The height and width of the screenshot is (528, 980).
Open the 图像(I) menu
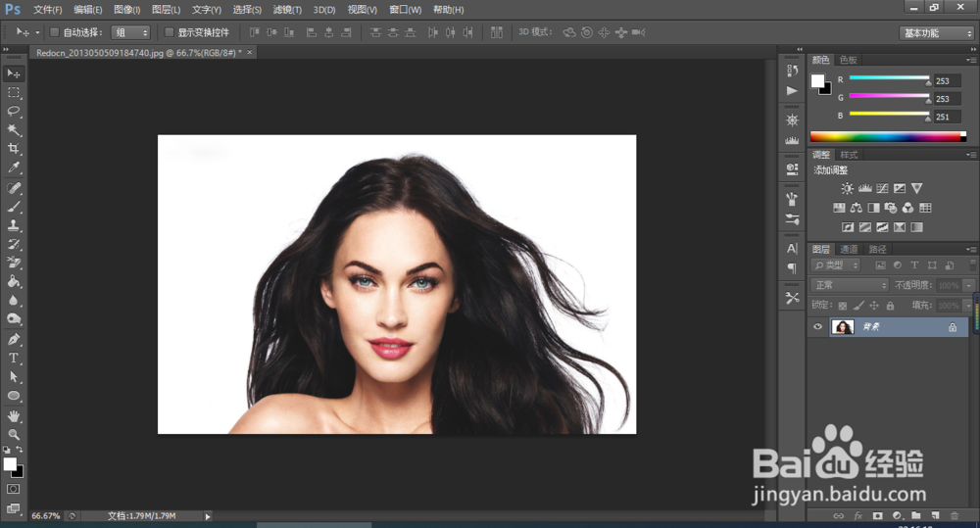point(127,10)
